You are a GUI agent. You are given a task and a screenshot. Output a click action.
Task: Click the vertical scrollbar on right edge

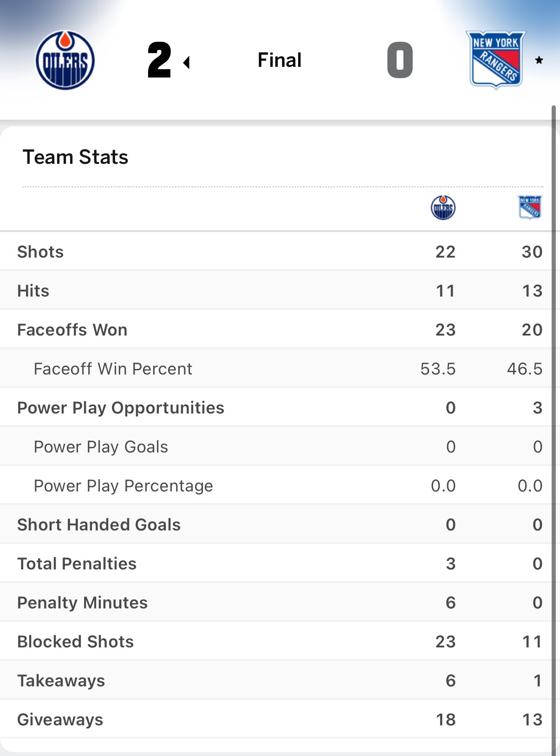point(553,418)
